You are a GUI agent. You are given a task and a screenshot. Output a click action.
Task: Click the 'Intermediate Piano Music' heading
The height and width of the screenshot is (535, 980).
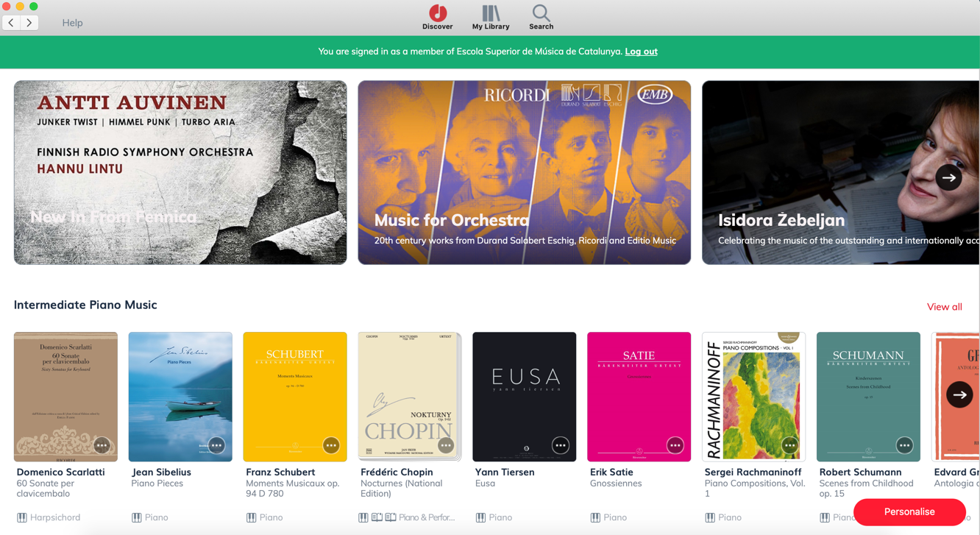pos(85,305)
